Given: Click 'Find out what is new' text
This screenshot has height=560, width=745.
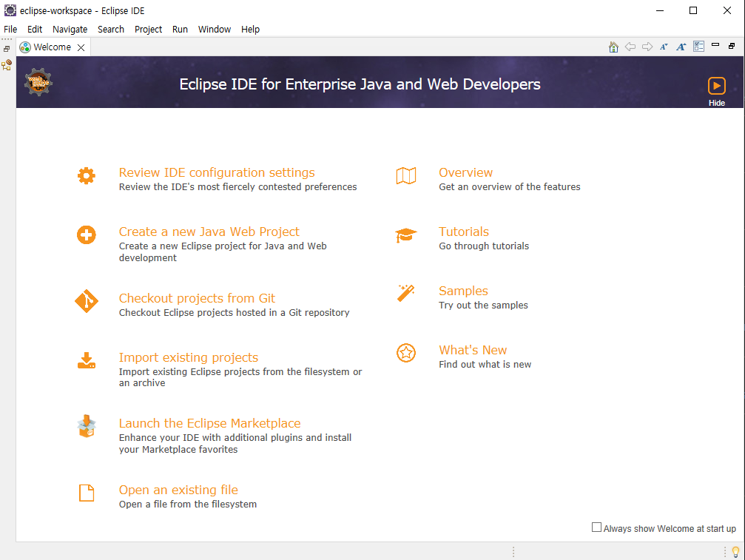Looking at the screenshot, I should point(485,364).
